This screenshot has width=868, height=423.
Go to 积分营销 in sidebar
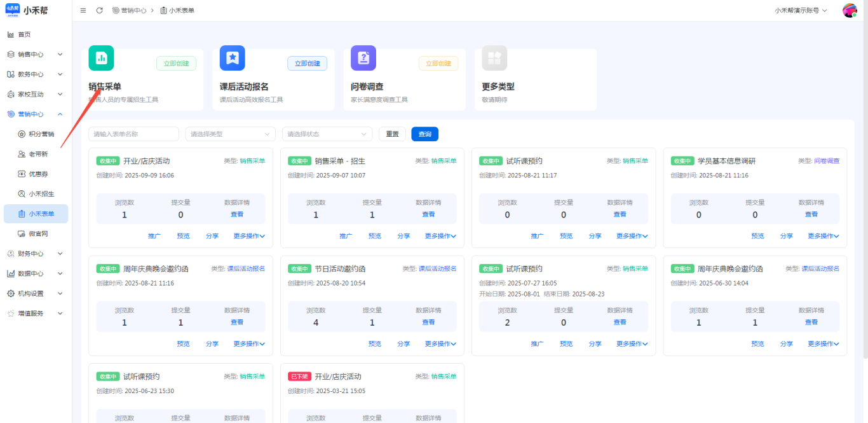click(41, 134)
